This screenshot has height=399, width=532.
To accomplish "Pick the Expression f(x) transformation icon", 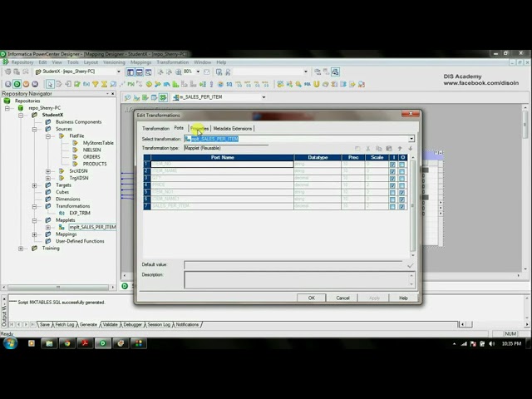I will click(86, 84).
